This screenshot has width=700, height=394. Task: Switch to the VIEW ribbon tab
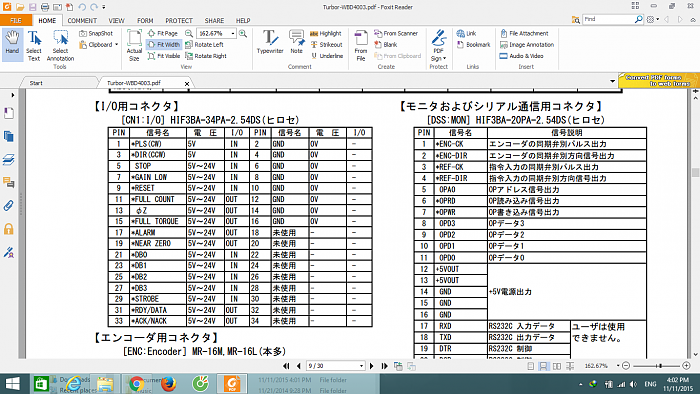click(x=117, y=21)
